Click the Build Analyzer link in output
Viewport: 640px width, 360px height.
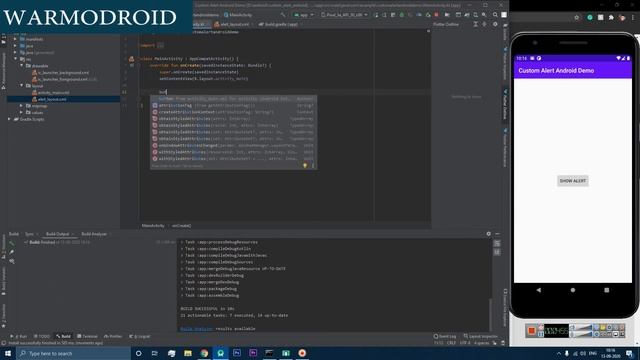coord(196,329)
